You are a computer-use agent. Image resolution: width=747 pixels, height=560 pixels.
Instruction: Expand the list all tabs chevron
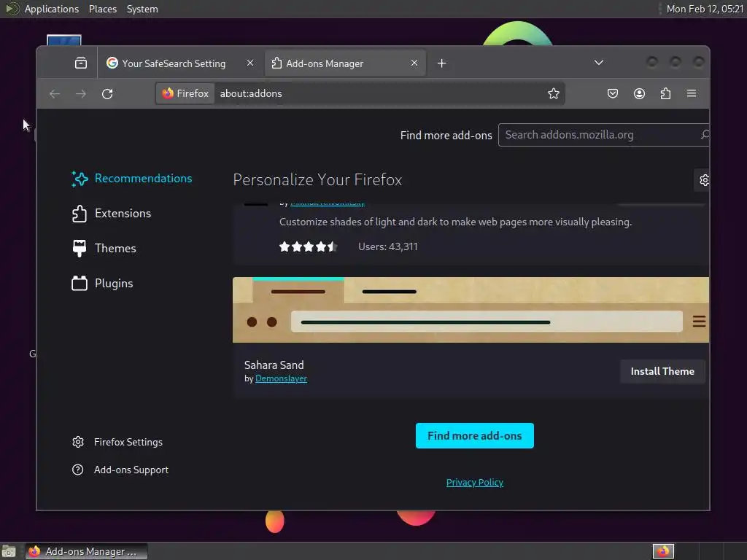pos(599,63)
